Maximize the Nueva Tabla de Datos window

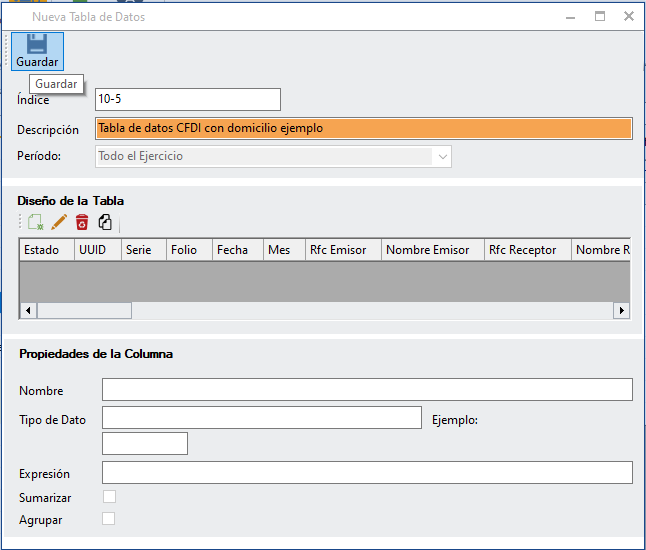pyautogui.click(x=600, y=16)
